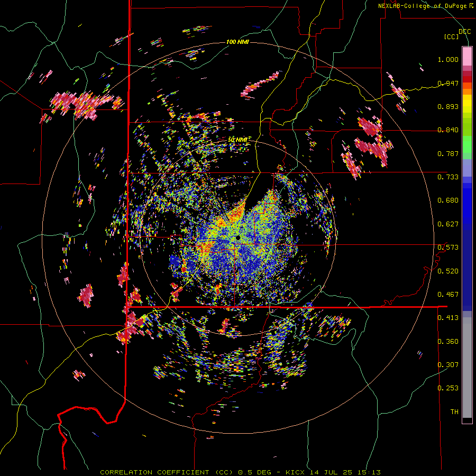Click the 50 NMI range ring label
The width and height of the screenshot is (476, 476).
tap(237, 140)
